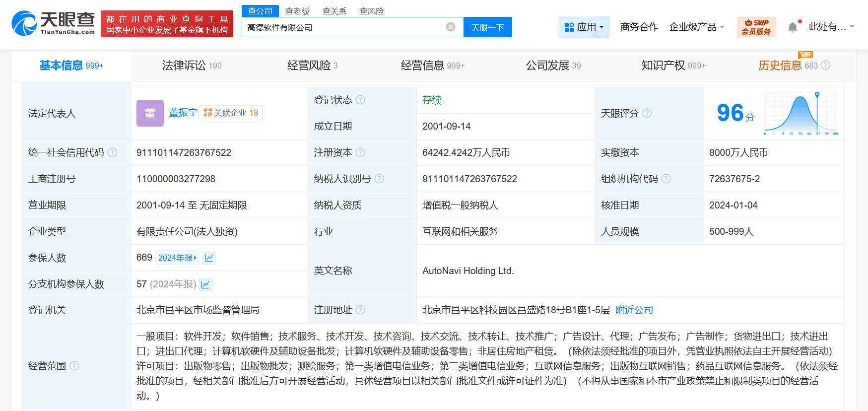This screenshot has width=868, height=411.
Task: Open trend chart for branch insured count
Action: click(x=205, y=284)
